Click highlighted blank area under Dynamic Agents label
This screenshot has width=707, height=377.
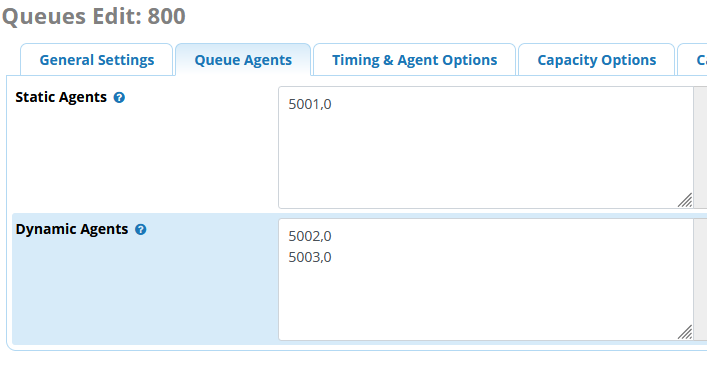click(144, 293)
